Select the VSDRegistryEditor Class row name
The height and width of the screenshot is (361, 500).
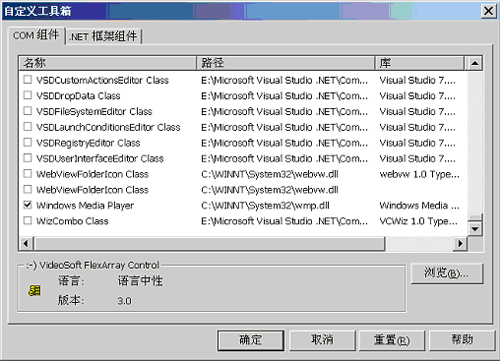88,143
